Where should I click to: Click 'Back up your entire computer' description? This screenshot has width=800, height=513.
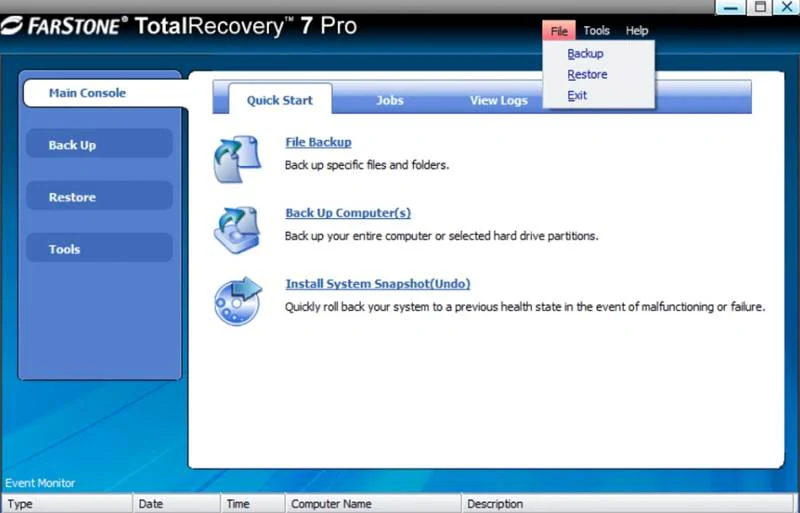click(x=441, y=236)
